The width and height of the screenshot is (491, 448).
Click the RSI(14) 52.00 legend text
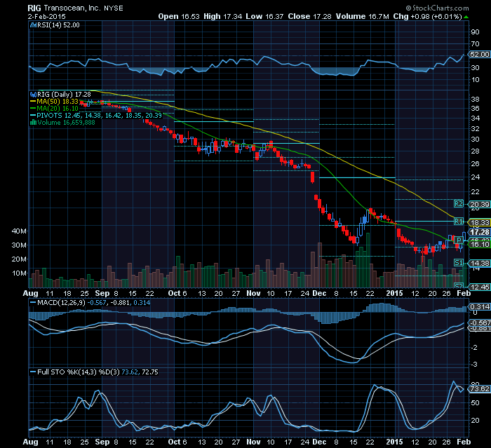click(58, 25)
